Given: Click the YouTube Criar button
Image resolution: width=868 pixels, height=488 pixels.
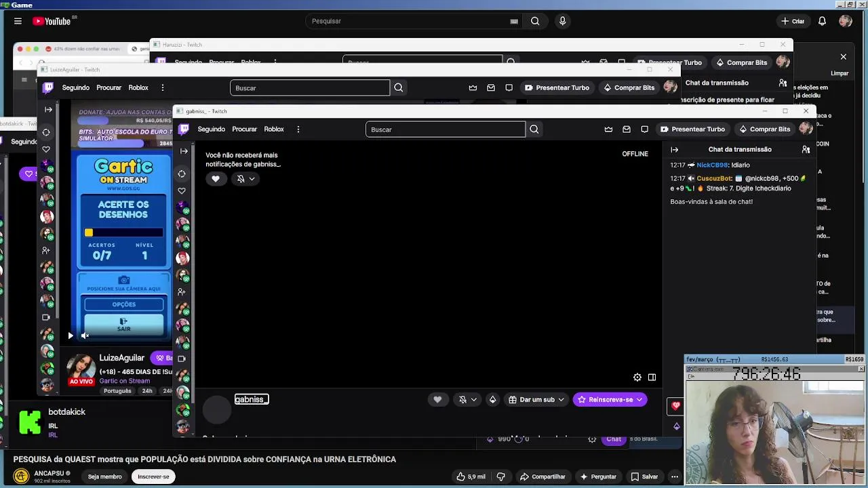Looking at the screenshot, I should 793,21.
